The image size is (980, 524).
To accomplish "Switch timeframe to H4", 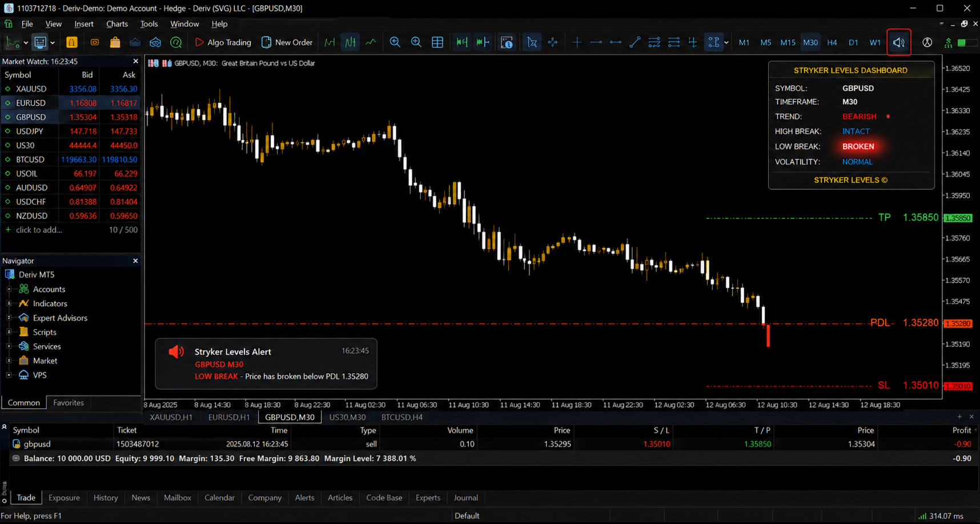I will click(832, 42).
